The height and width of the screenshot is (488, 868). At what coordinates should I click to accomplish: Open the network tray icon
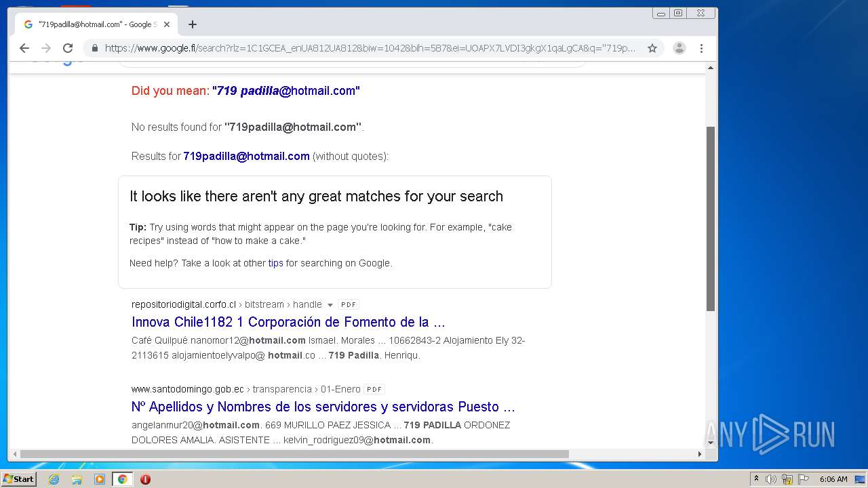click(x=787, y=479)
